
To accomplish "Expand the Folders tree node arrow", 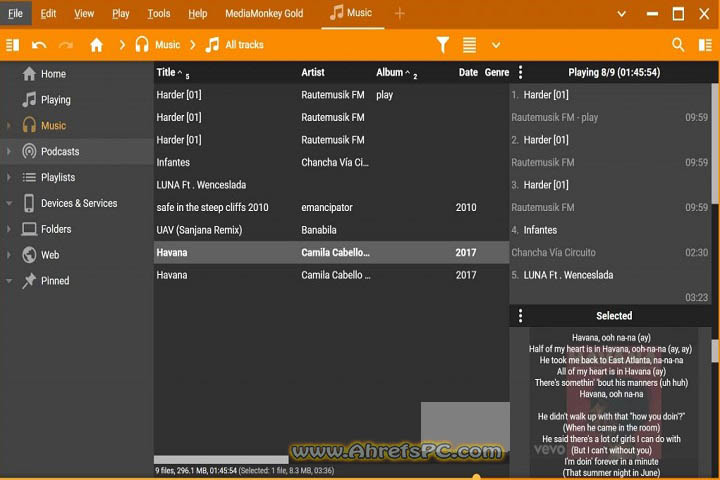I will (8, 229).
